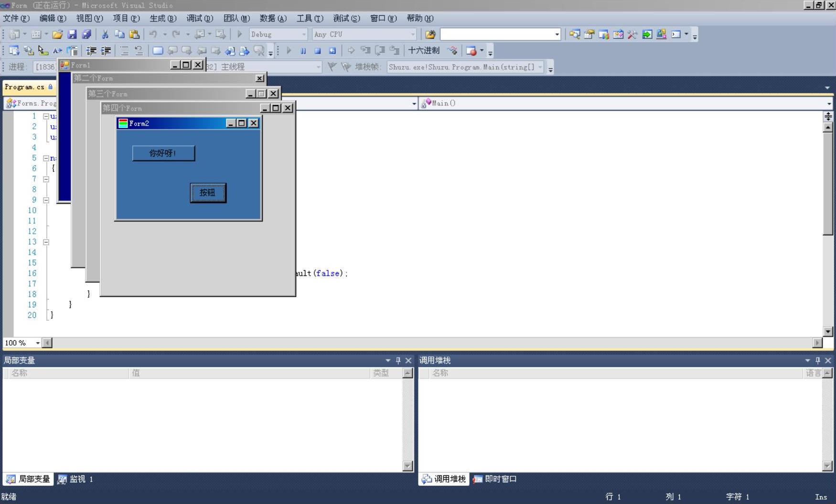
Task: Switch to the 即时窗口 tab
Action: pos(495,479)
